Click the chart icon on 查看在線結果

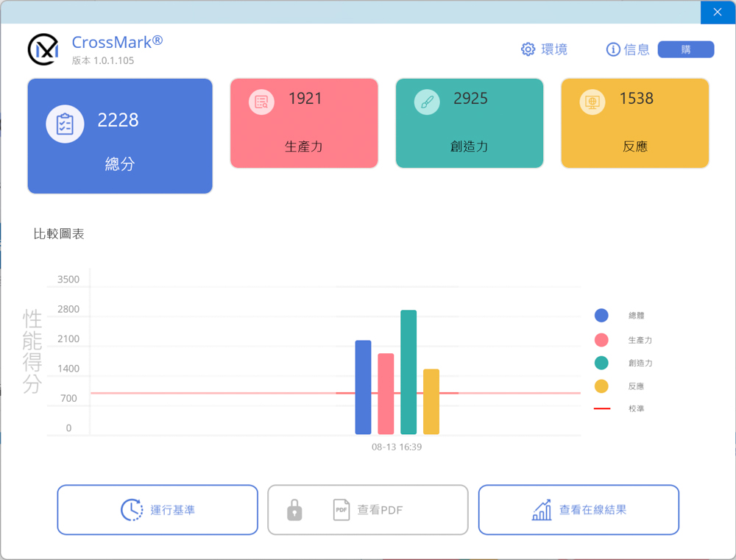[542, 510]
